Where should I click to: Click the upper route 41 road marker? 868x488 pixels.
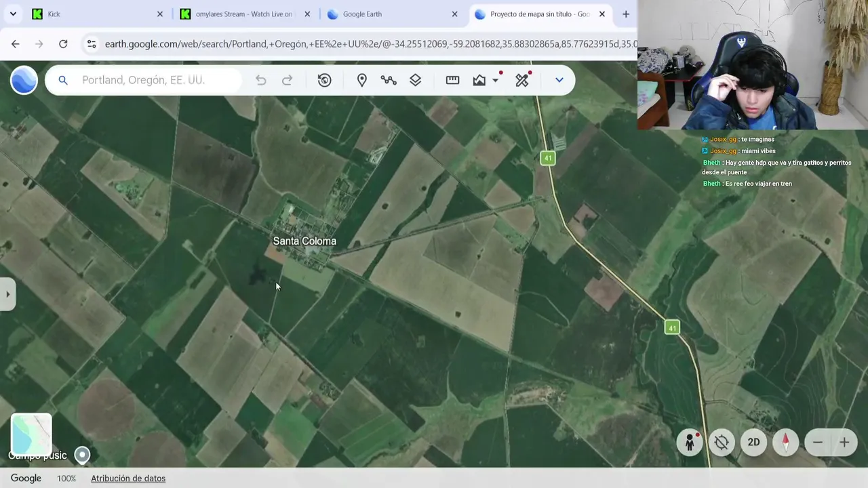click(x=548, y=158)
